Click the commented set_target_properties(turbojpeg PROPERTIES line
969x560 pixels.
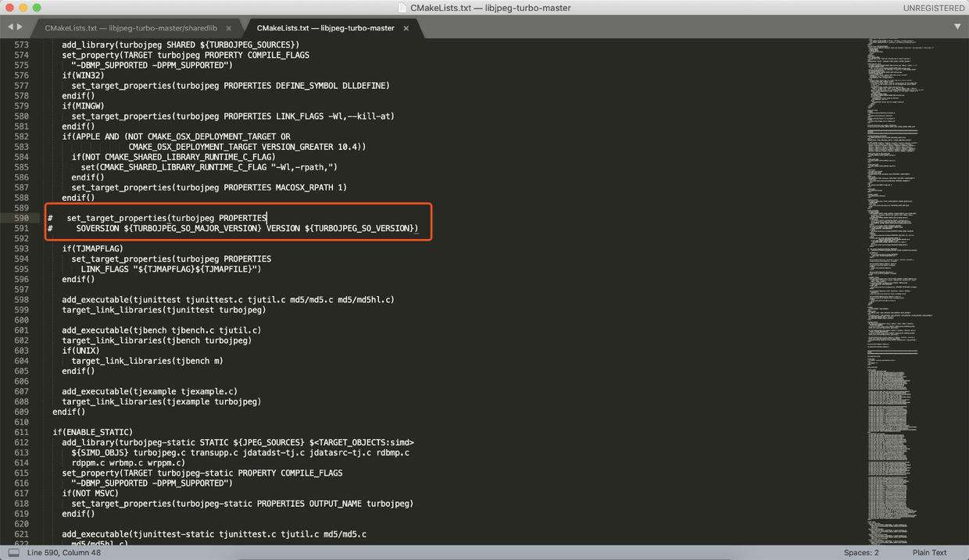click(157, 218)
